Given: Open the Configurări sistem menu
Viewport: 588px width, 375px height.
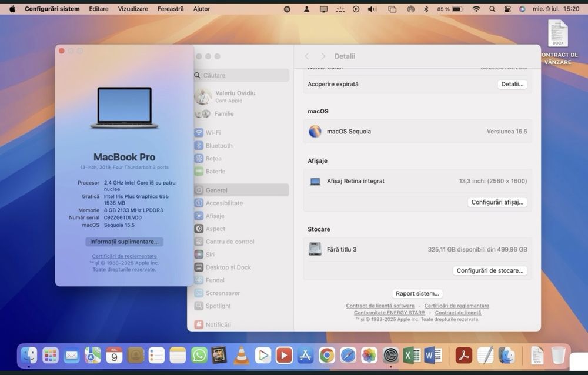Looking at the screenshot, I should click(52, 9).
